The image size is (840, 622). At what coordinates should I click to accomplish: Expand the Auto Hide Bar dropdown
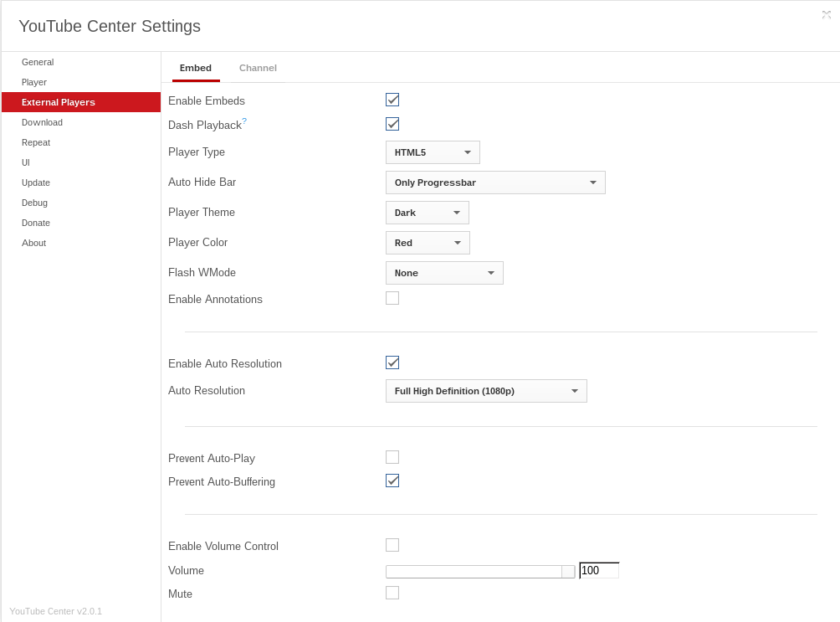pyautogui.click(x=495, y=182)
